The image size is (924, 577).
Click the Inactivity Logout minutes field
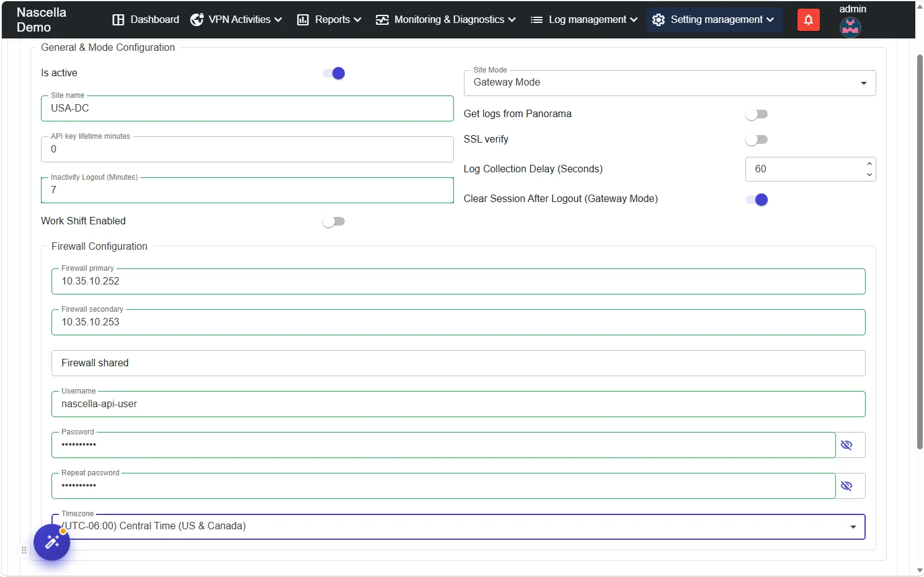pos(247,190)
